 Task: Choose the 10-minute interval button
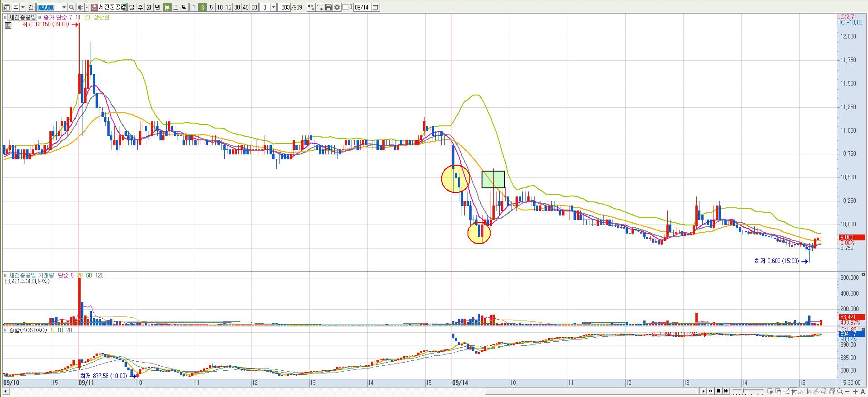(x=219, y=7)
